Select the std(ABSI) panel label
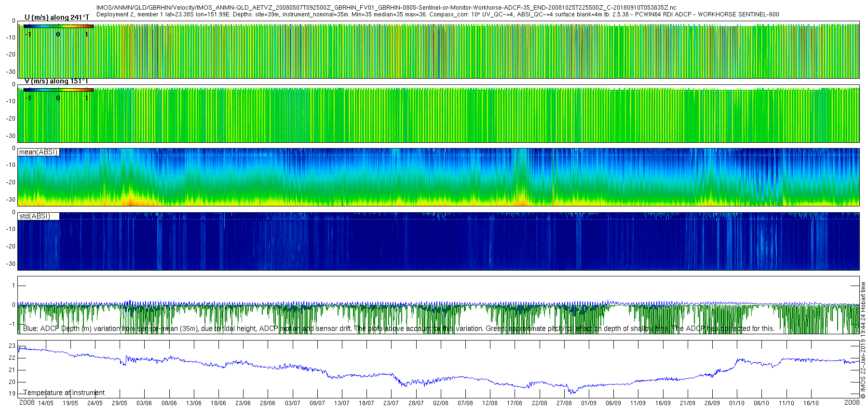The image size is (868, 410). point(39,216)
